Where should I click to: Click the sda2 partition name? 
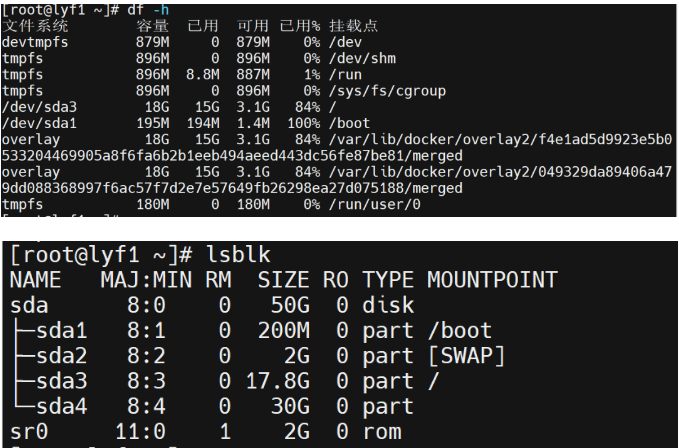click(x=61, y=356)
